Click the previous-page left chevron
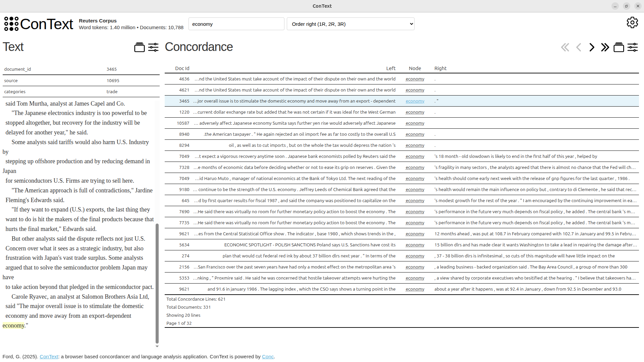This screenshot has width=644, height=362. pos(578,47)
